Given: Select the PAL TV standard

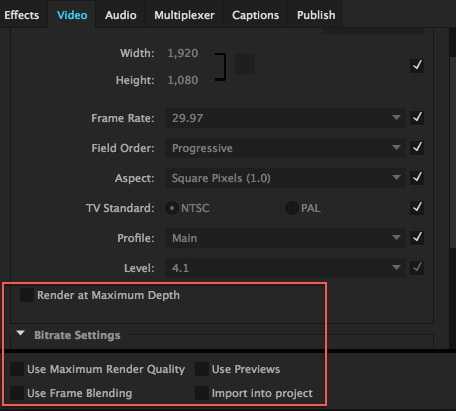Looking at the screenshot, I should [x=292, y=208].
